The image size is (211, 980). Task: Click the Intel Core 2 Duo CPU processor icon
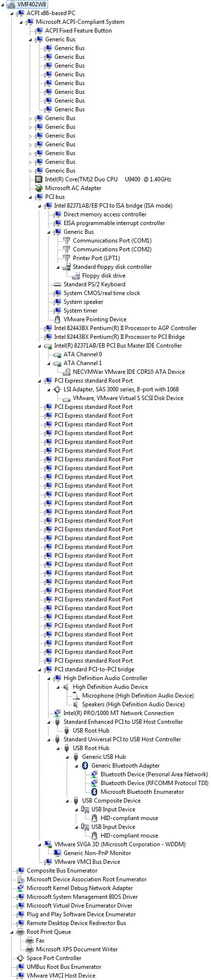(38, 179)
